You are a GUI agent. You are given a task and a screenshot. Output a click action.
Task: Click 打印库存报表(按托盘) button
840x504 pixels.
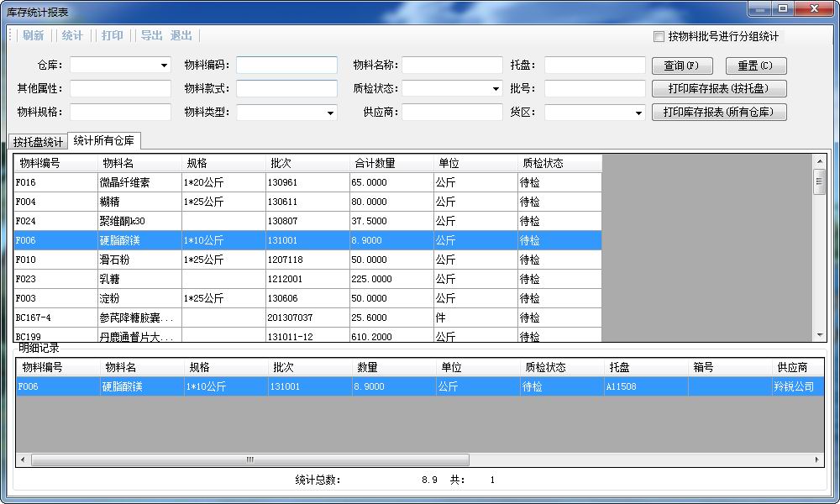(x=719, y=89)
